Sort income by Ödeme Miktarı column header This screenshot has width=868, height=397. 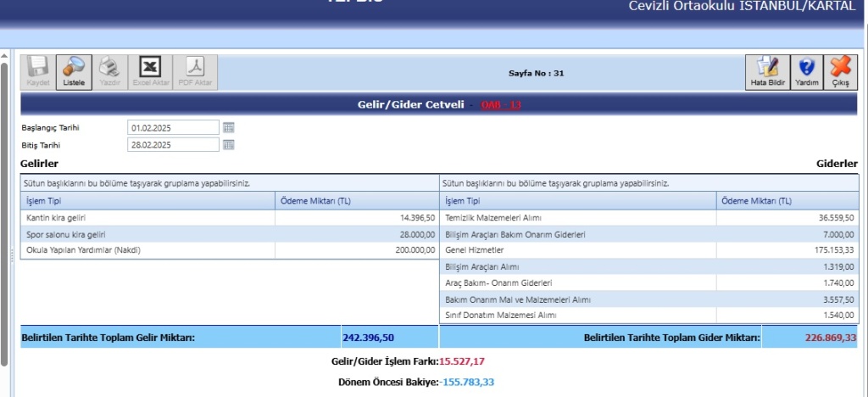356,201
